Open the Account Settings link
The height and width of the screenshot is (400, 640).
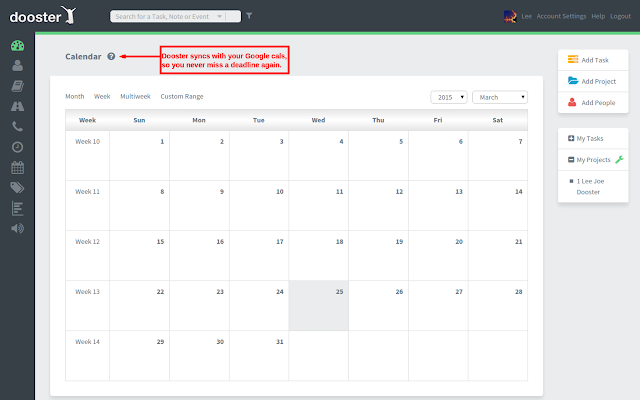pos(560,16)
